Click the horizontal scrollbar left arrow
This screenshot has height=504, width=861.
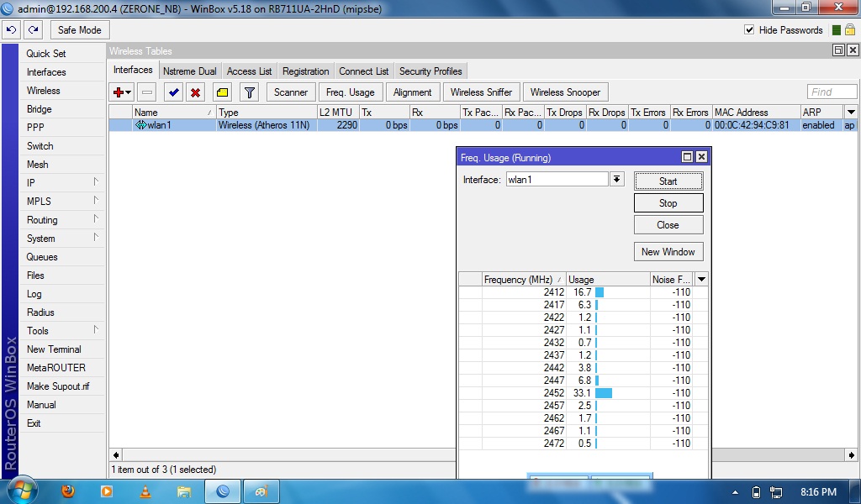tap(116, 454)
